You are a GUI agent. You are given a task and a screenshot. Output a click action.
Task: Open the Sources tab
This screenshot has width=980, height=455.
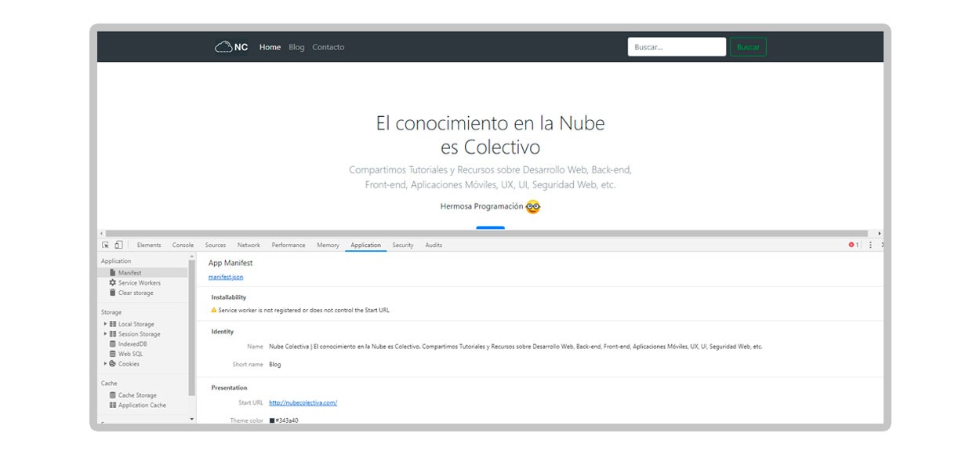tap(216, 245)
